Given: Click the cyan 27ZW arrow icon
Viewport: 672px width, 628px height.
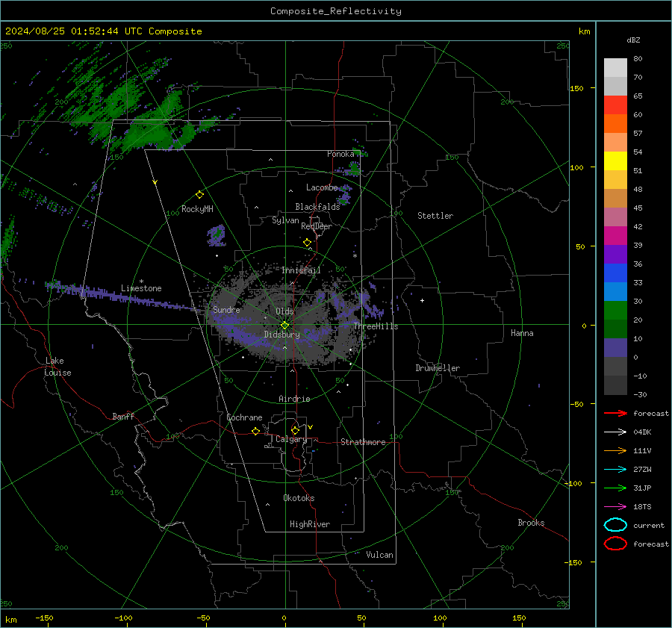Looking at the screenshot, I should [x=615, y=470].
